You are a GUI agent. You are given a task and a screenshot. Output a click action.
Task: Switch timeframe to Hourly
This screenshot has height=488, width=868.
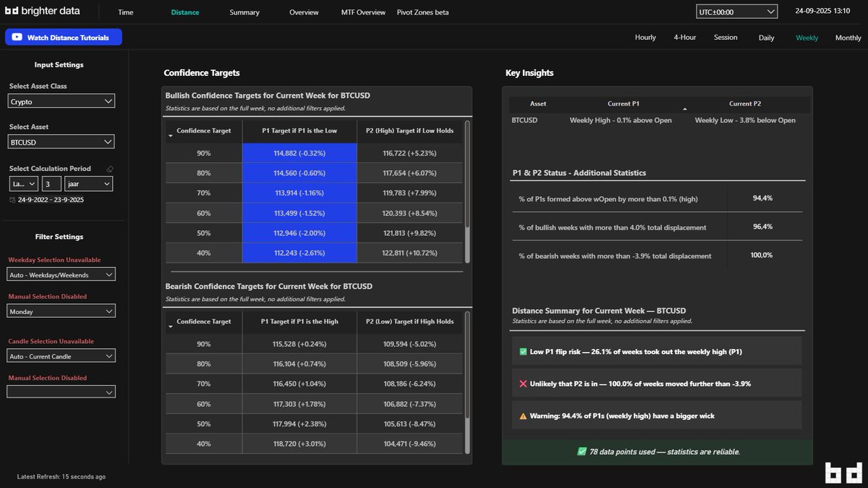[x=645, y=38]
